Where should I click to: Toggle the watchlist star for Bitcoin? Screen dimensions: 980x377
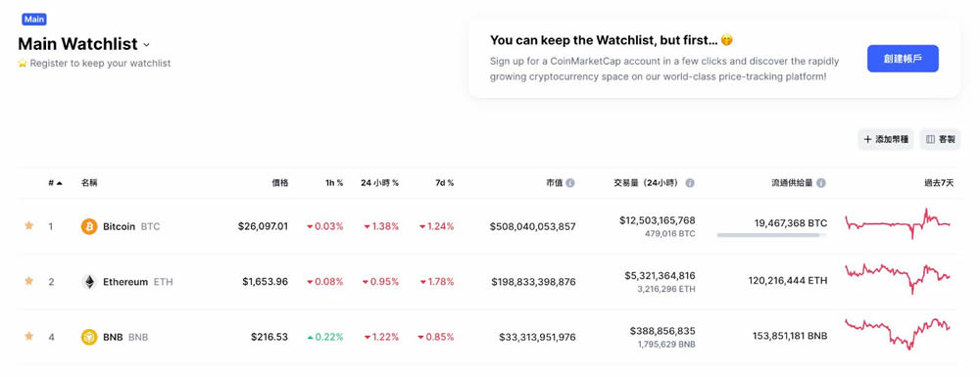coord(28,225)
